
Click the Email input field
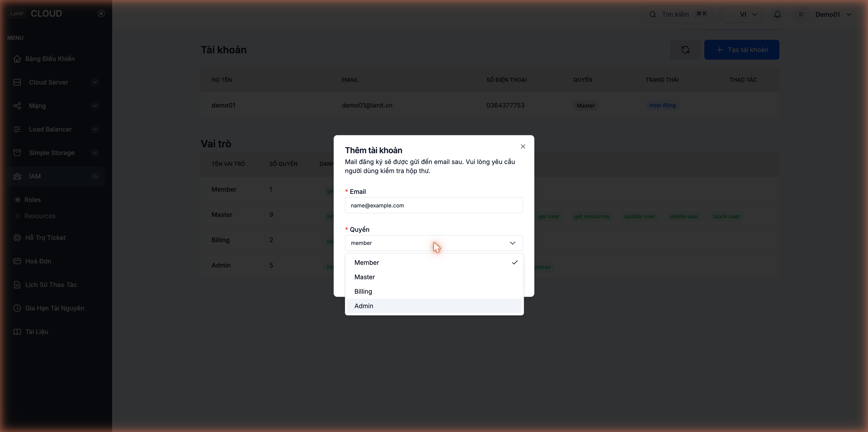tap(434, 205)
